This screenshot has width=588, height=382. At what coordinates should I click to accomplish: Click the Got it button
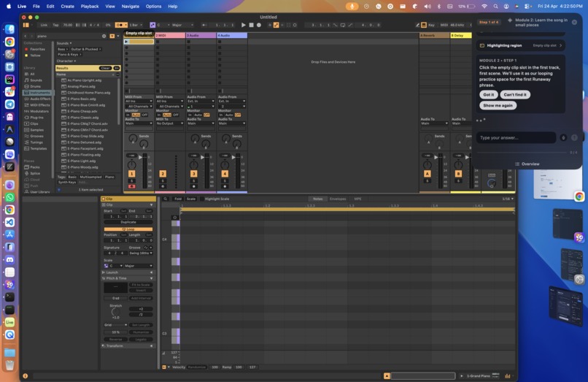point(488,95)
